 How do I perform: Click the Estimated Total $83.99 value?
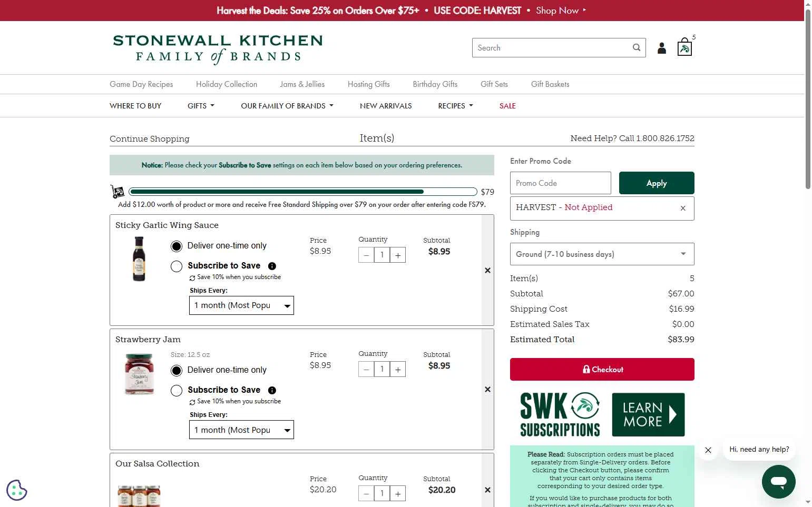point(681,339)
